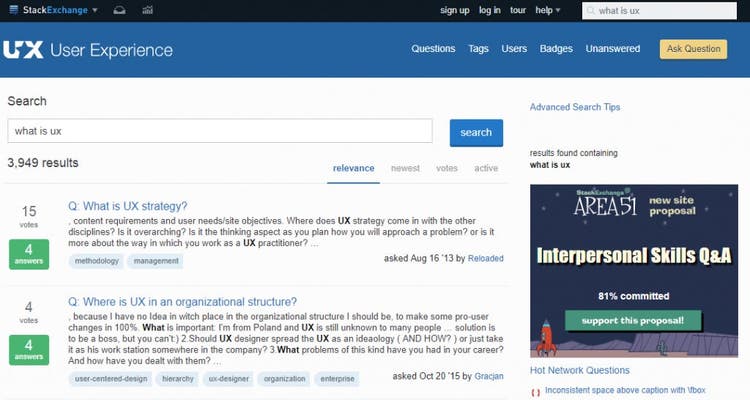
Task: Click the 4 answers box of organizational structure question
Action: point(29,350)
